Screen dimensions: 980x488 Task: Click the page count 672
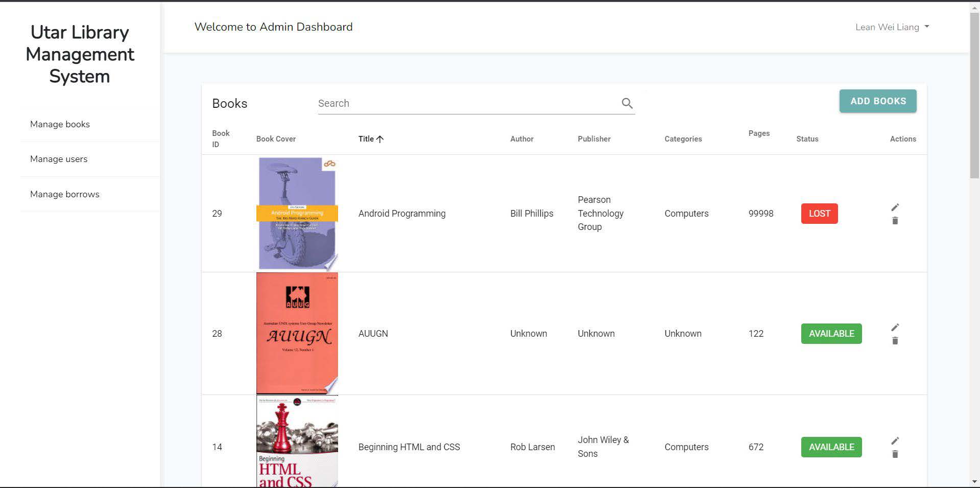756,447
